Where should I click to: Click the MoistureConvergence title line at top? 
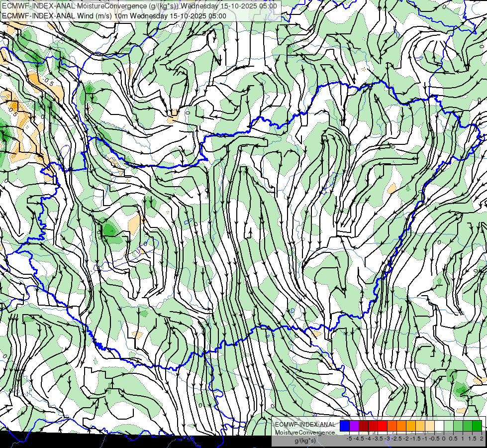click(139, 6)
